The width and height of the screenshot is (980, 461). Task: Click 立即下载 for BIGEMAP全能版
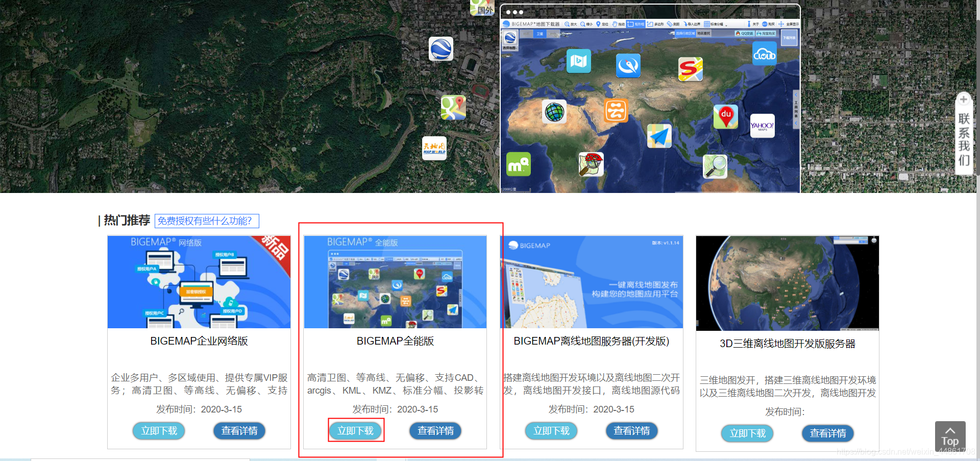tap(356, 431)
